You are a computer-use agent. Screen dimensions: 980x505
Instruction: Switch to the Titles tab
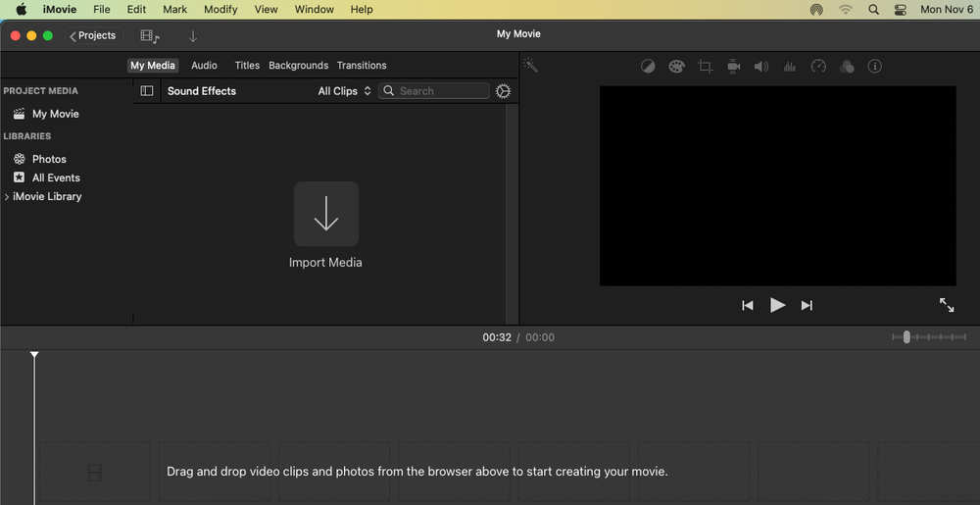click(x=247, y=65)
